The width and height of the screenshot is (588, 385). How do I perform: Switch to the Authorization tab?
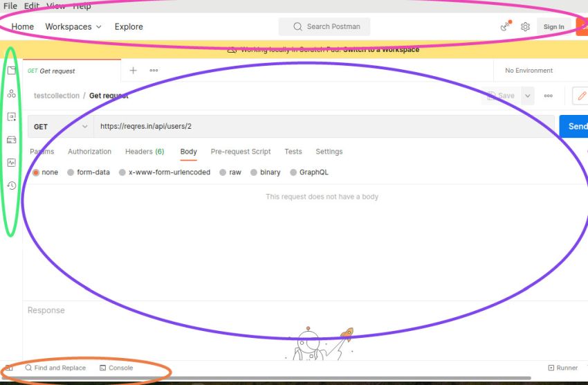point(90,152)
